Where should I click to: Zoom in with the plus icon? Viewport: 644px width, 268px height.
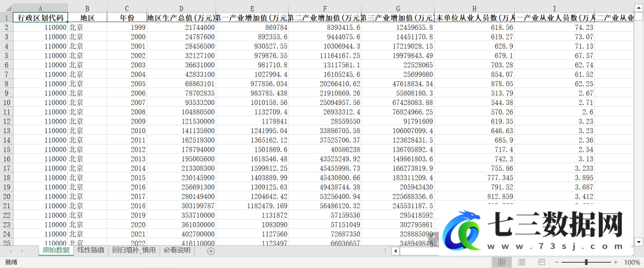click(615, 262)
